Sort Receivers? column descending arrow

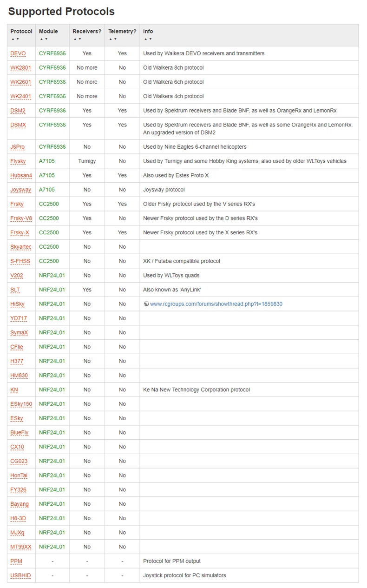pyautogui.click(x=79, y=39)
